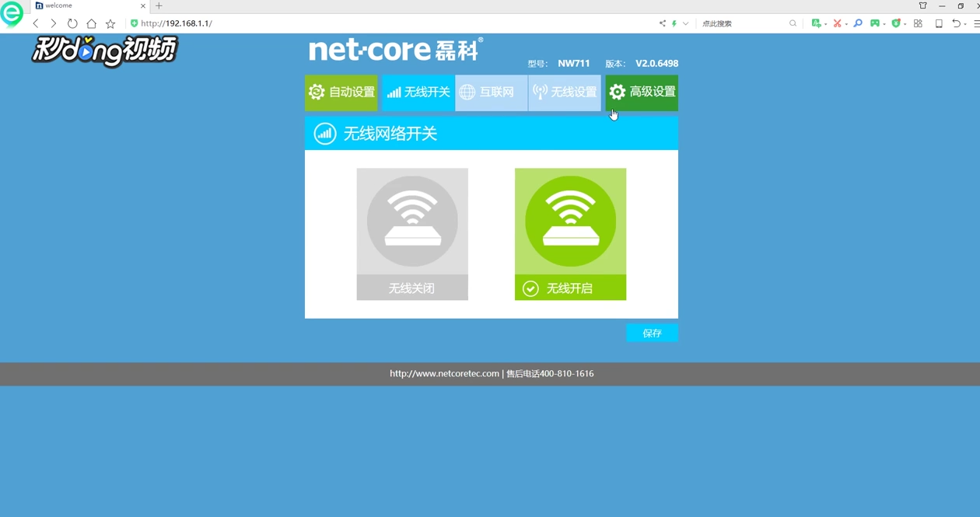Open the four-squares extensions grid icon
Screen dimensions: 980x517
point(918,23)
